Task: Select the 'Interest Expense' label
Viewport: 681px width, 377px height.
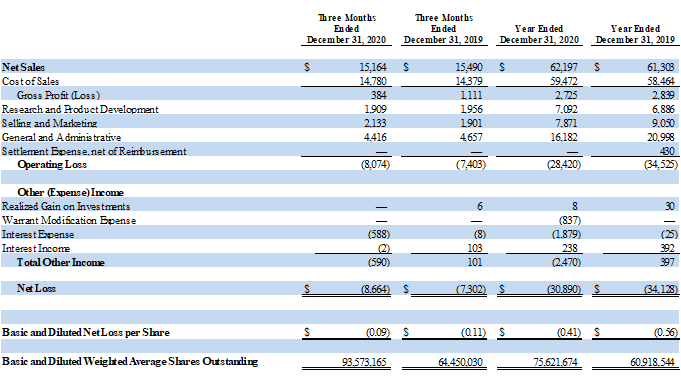Action: coord(38,235)
